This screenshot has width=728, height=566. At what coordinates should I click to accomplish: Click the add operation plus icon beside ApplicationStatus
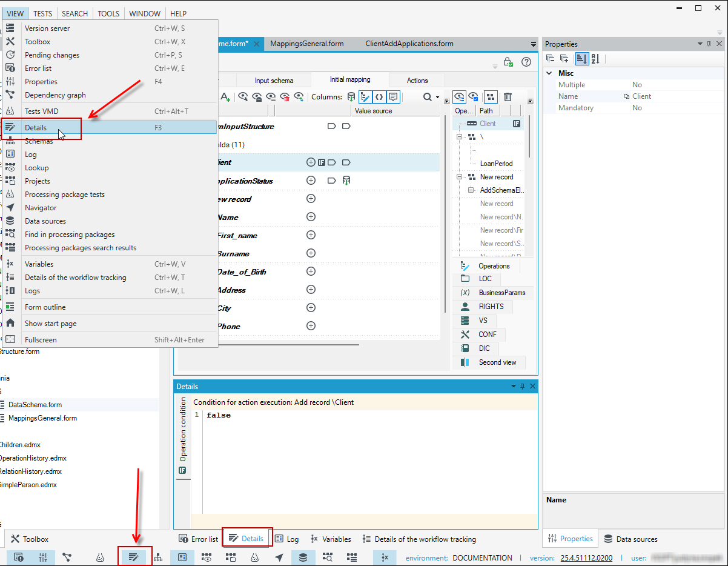(311, 181)
